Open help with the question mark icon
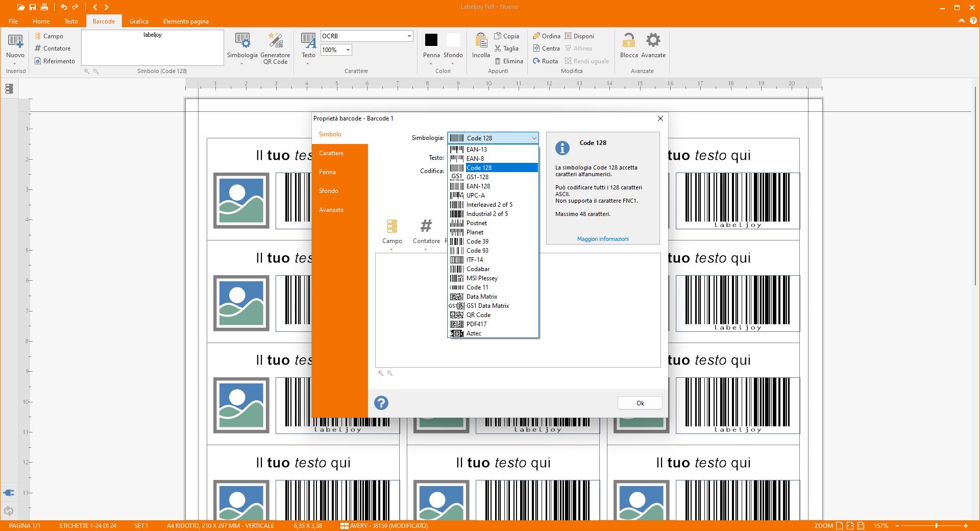 pyautogui.click(x=381, y=403)
